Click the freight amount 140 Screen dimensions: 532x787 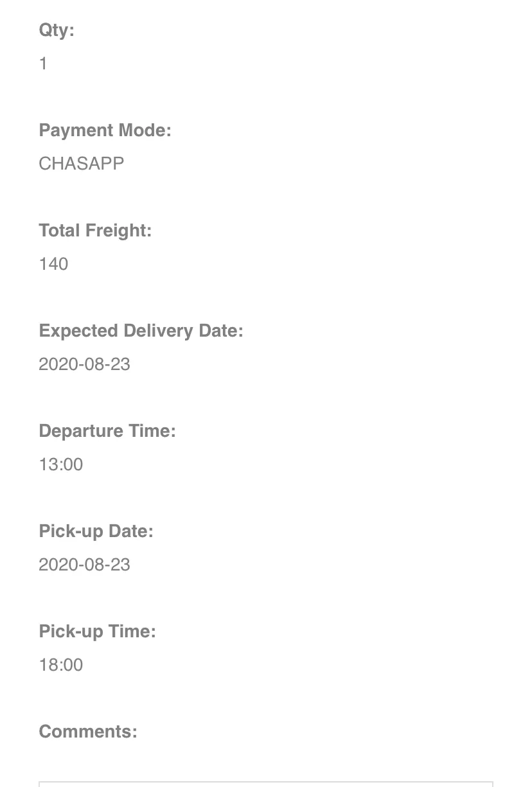click(x=53, y=264)
